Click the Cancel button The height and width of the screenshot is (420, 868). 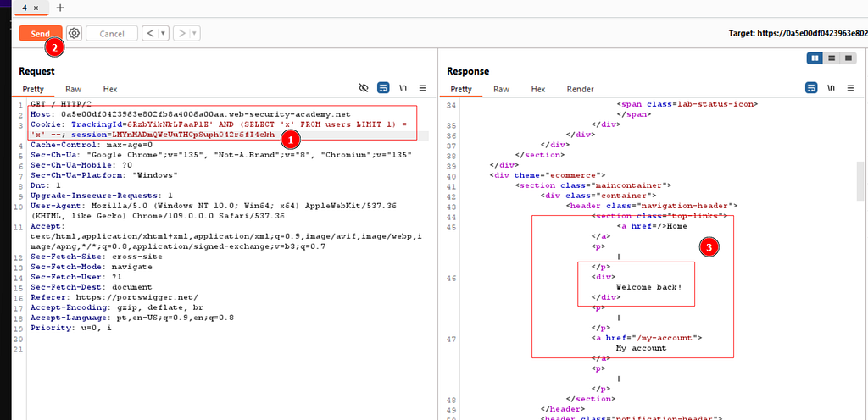coord(112,34)
